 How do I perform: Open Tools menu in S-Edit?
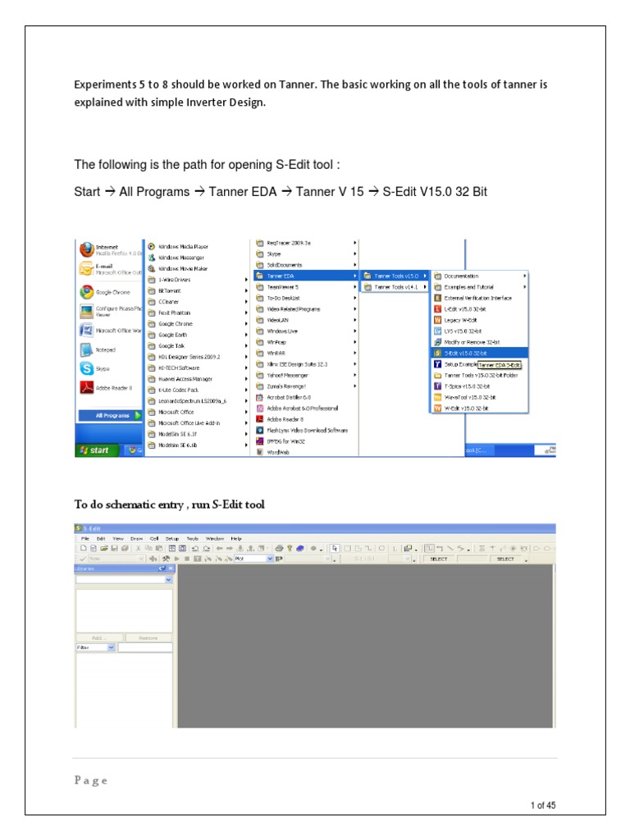coord(192,538)
